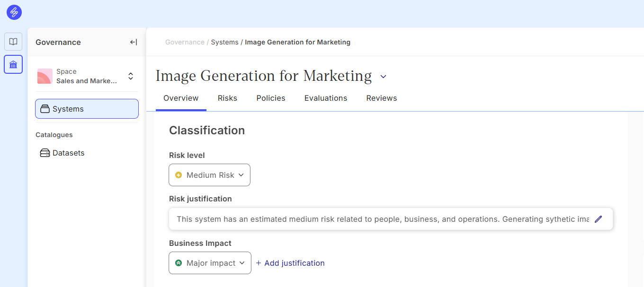644x287 pixels.
Task: Click the risk justification text field
Action: coord(379,219)
